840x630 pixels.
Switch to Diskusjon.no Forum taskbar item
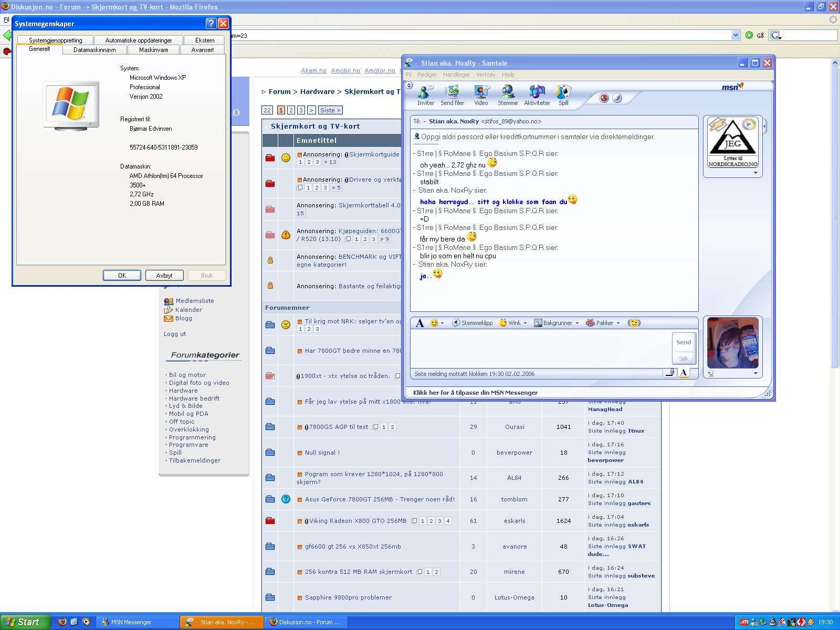click(x=306, y=622)
